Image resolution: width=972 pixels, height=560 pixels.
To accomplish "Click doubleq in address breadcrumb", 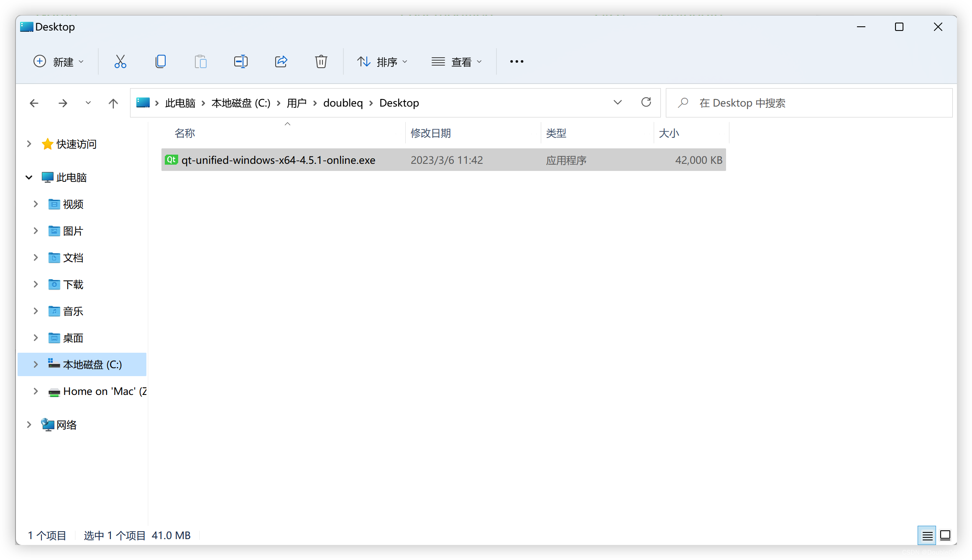I will coord(343,103).
